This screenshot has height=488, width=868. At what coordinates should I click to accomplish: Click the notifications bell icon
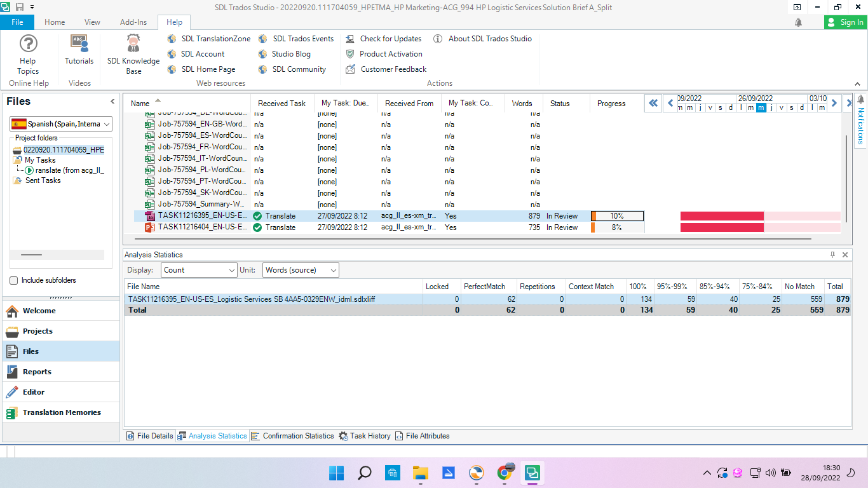coord(799,22)
